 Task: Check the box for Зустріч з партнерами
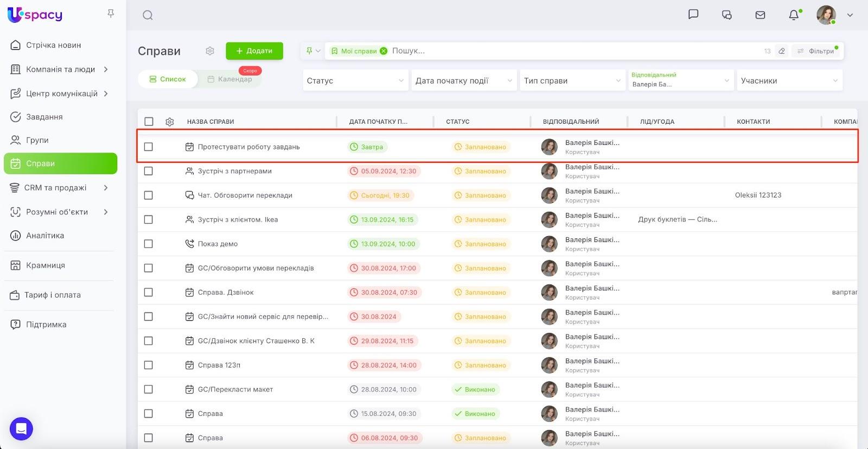click(149, 171)
